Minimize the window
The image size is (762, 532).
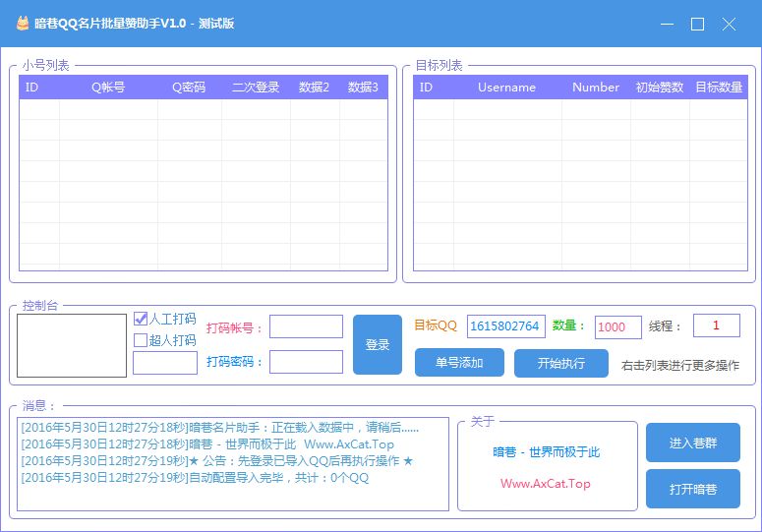pos(668,24)
